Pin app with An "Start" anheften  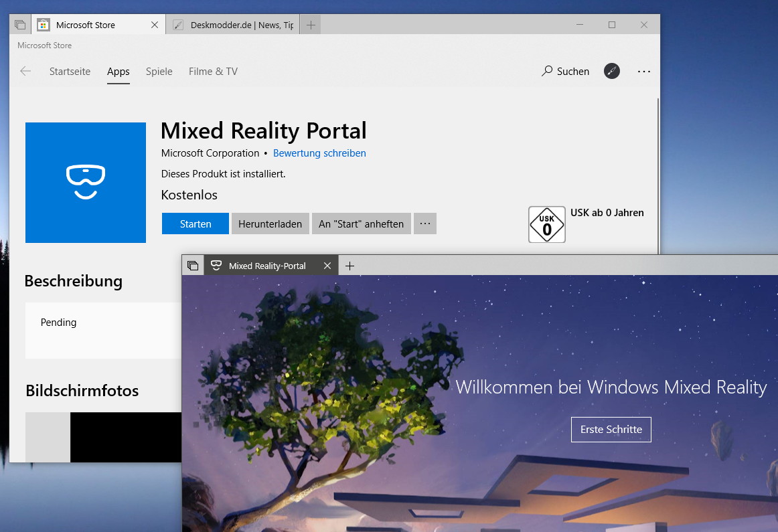pyautogui.click(x=362, y=224)
